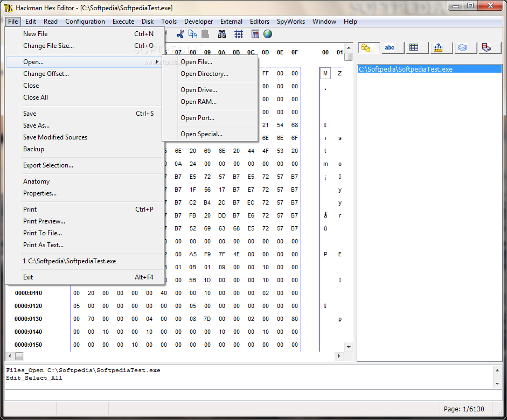
Task: Choose Open File from submenu
Action: click(210, 62)
